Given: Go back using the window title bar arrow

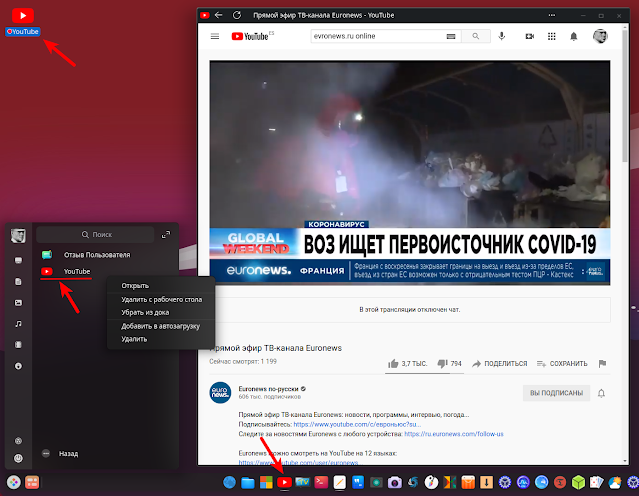Looking at the screenshot, I should point(219,15).
